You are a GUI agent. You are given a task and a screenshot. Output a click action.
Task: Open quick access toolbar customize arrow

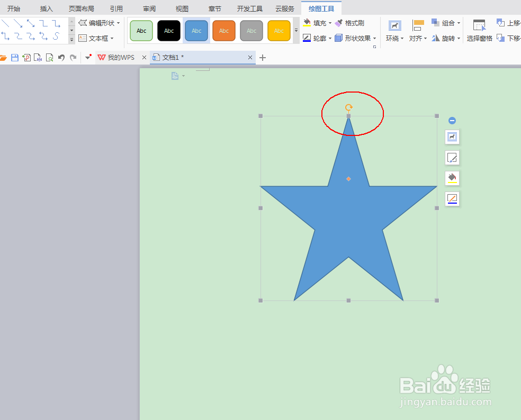click(88, 58)
